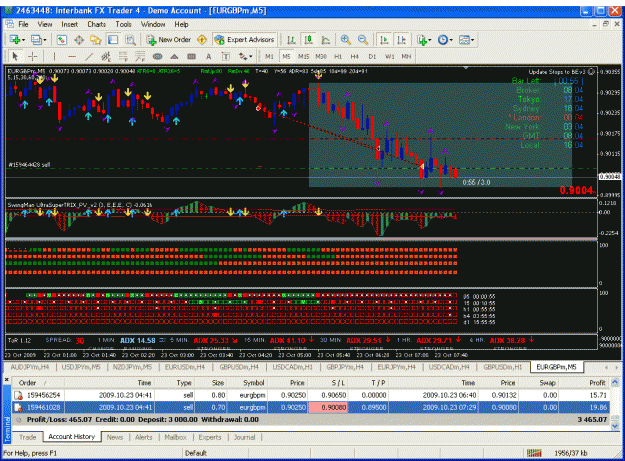
Task: Toggle chart shift from right edge
Action: click(401, 40)
